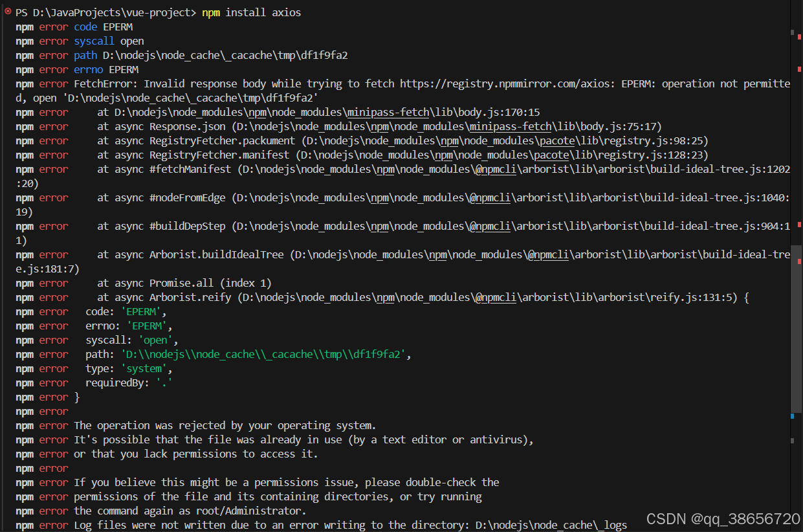This screenshot has width=803, height=532.
Task: Open the underlined "code" error link
Action: pos(85,27)
